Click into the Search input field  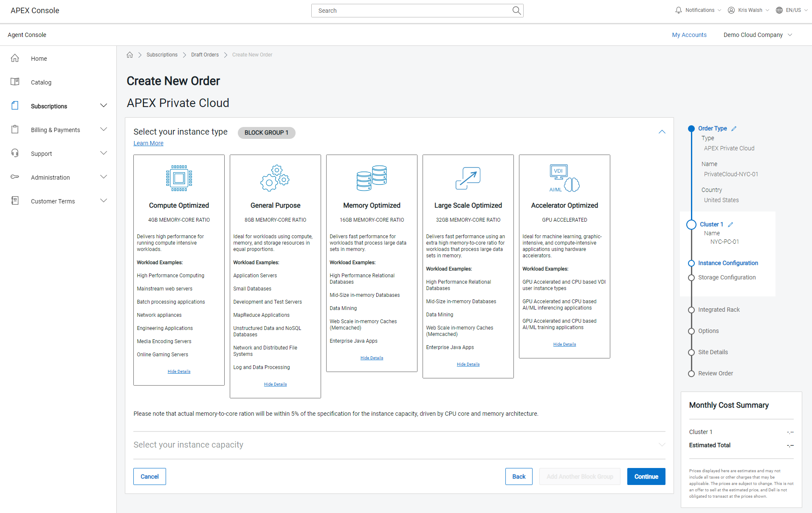(x=412, y=11)
